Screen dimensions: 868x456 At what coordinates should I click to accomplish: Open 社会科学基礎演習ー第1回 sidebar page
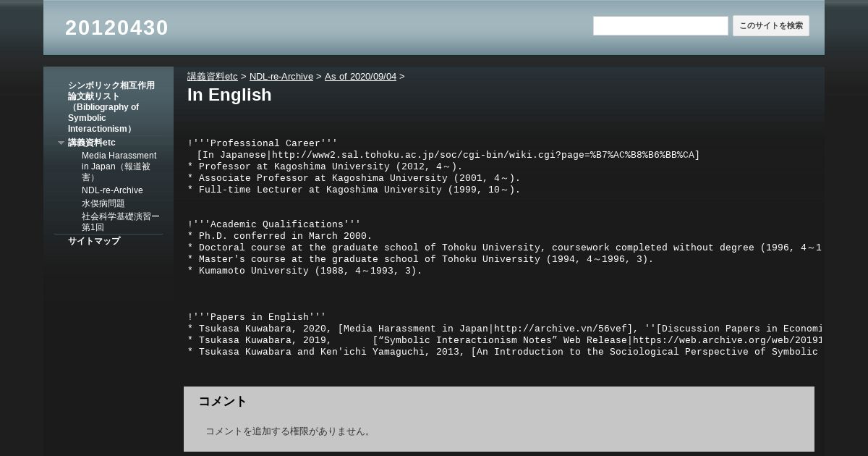tap(121, 221)
